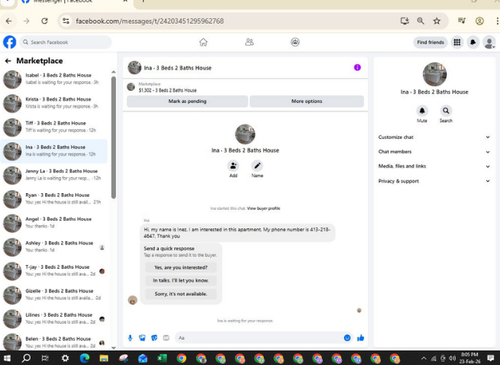Open the browser zoom magnifier icon
The image size is (500, 365).
[x=421, y=21]
